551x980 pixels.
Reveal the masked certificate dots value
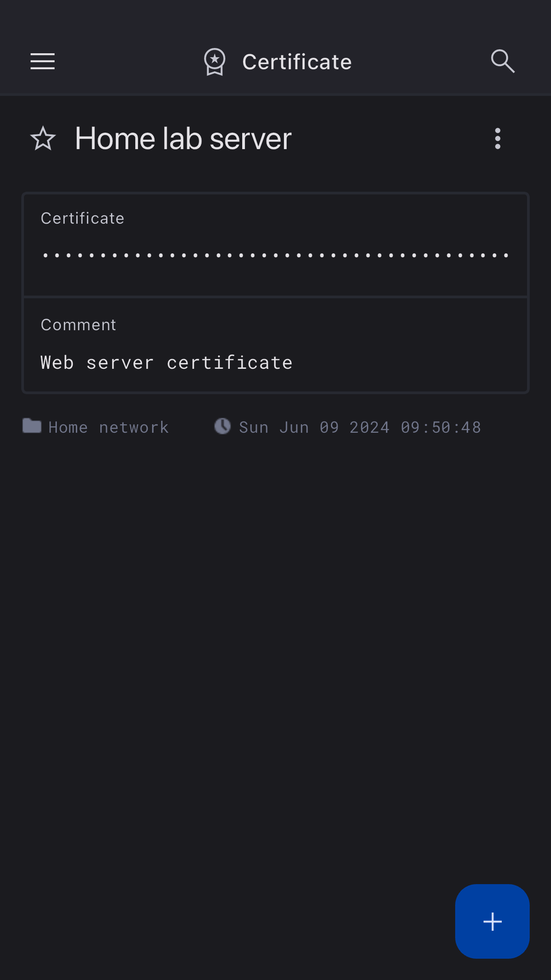click(275, 255)
